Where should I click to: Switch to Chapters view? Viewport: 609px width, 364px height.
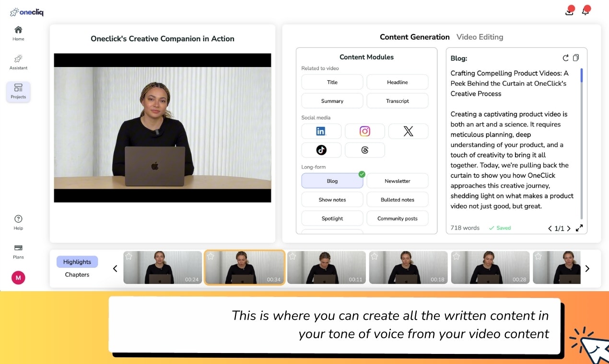[x=77, y=275]
